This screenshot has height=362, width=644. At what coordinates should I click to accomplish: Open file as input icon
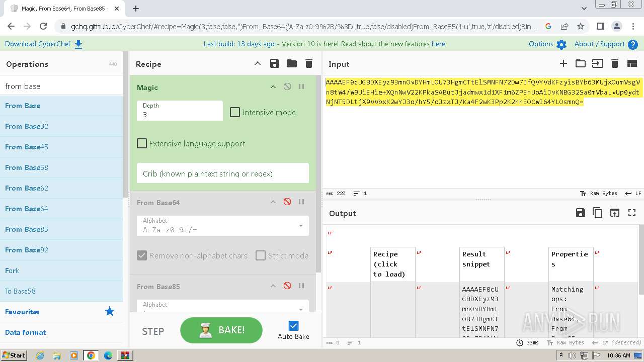coord(597,63)
